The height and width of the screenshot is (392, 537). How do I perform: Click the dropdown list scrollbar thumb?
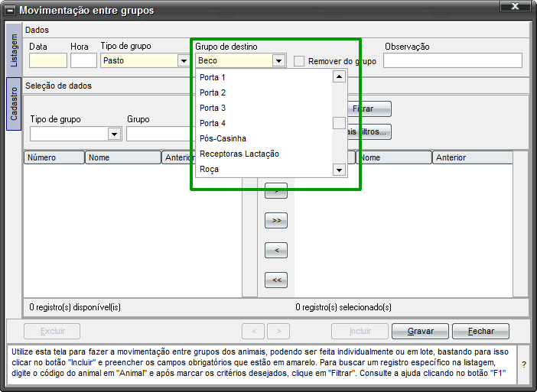(339, 123)
